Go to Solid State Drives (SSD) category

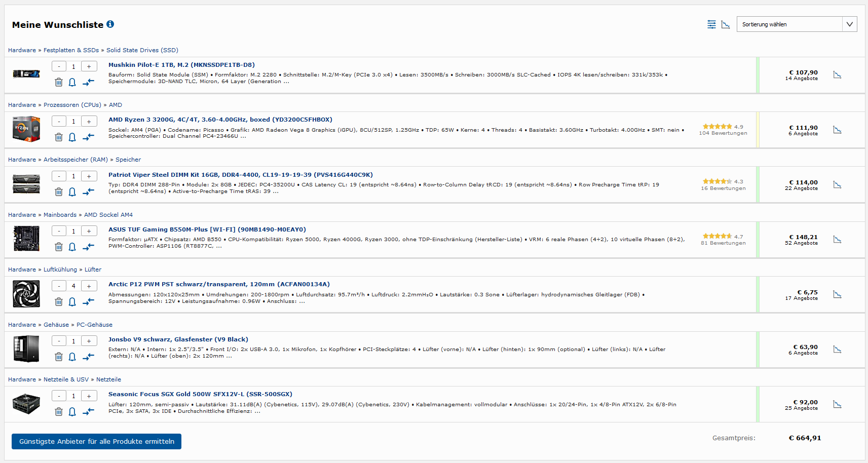click(x=142, y=50)
